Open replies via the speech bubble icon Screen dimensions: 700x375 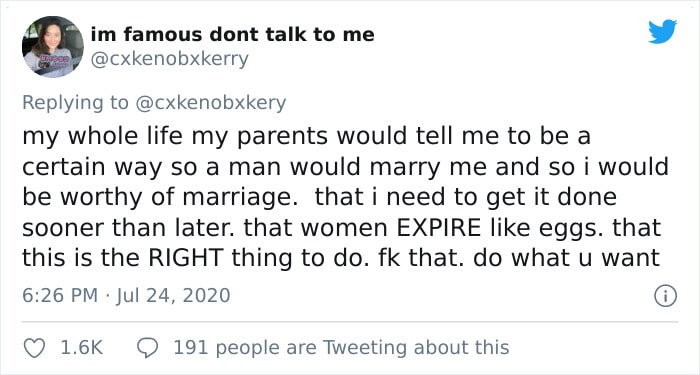tap(147, 348)
